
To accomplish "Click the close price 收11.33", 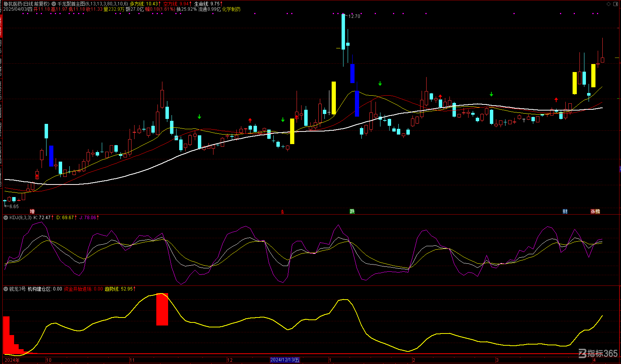I will 94,9.
